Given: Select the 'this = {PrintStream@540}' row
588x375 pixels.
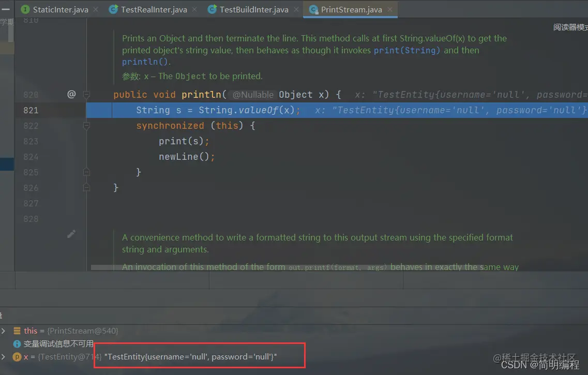Looking at the screenshot, I should (x=71, y=331).
